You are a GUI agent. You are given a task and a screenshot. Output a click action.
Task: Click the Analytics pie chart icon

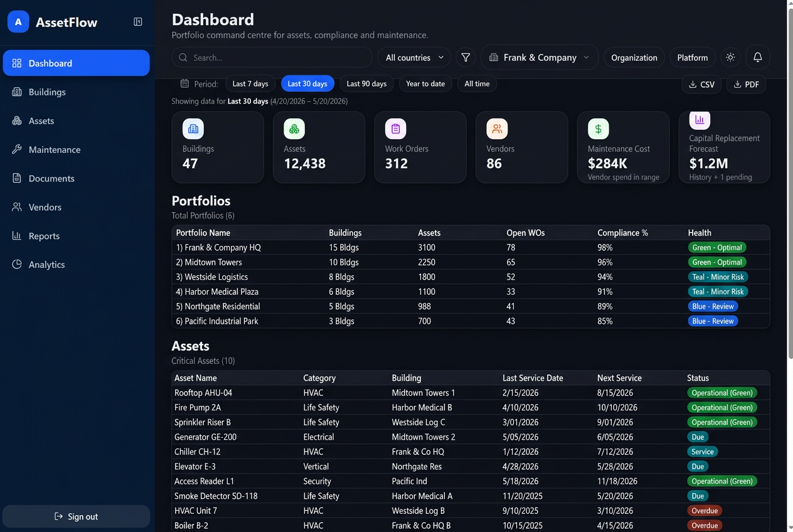pyautogui.click(x=17, y=264)
